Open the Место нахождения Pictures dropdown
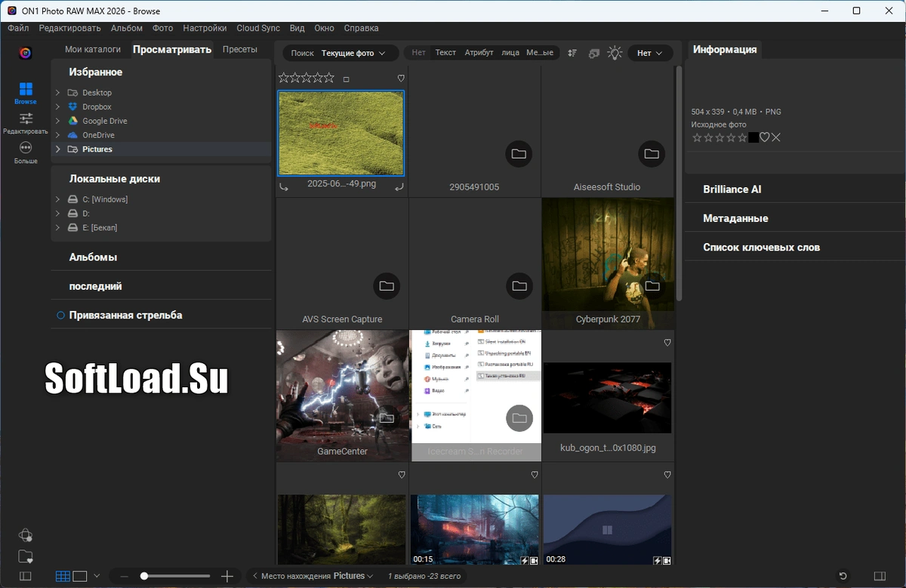Viewport: 906px width, 588px height. point(313,576)
